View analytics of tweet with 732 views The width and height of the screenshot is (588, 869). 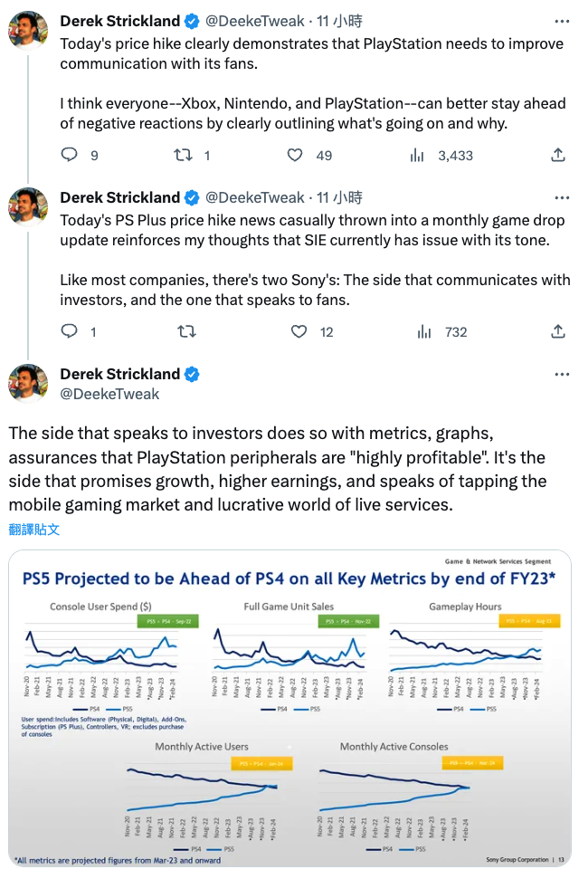click(x=424, y=332)
